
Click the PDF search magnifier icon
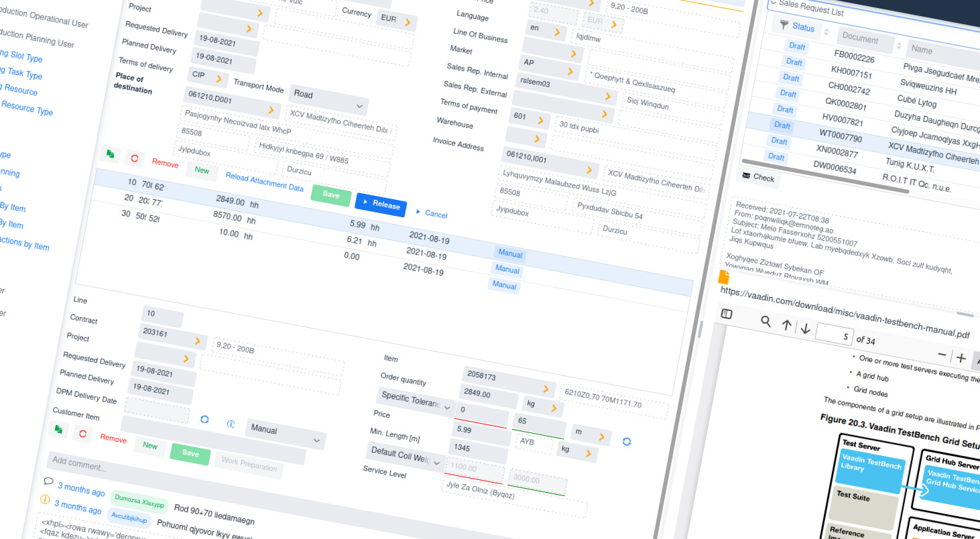click(766, 321)
